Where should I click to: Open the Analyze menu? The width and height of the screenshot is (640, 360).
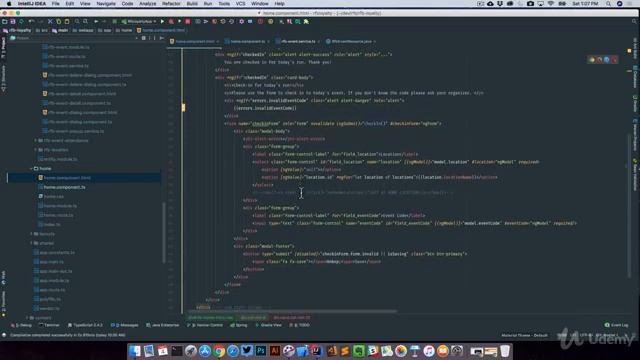pyautogui.click(x=148, y=4)
